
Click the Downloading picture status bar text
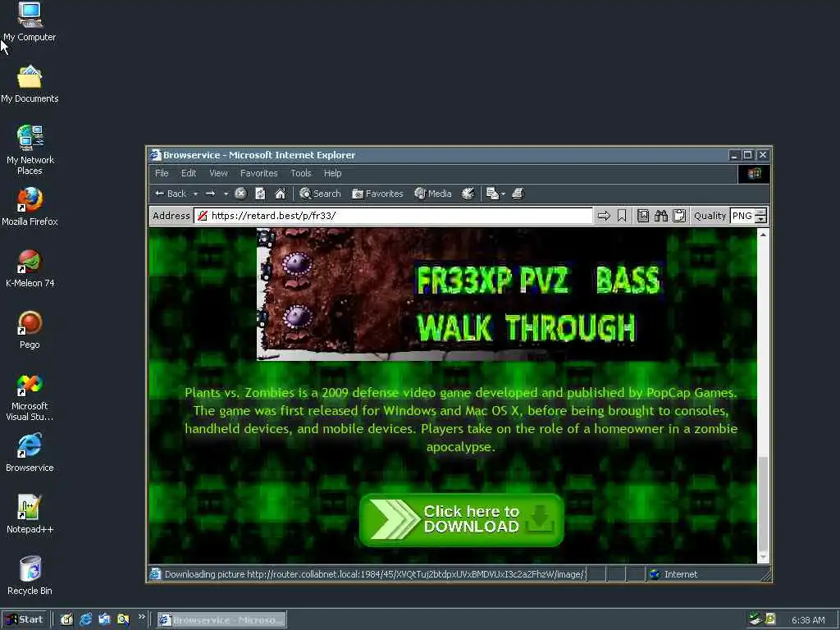tap(375, 574)
